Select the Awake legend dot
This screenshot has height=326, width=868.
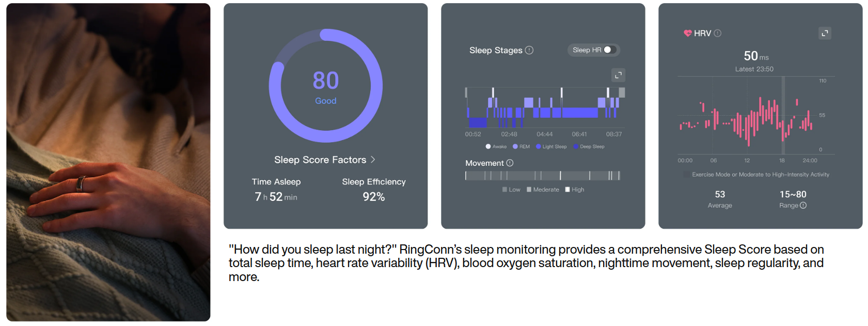pyautogui.click(x=488, y=146)
